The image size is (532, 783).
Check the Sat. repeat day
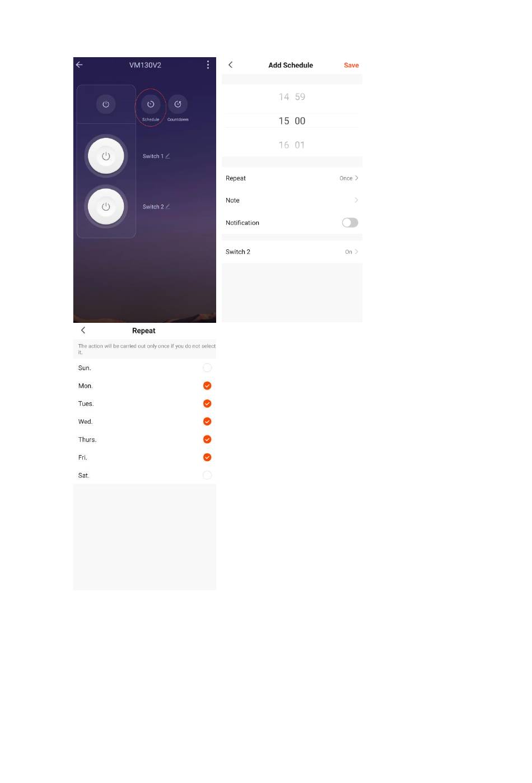point(207,475)
